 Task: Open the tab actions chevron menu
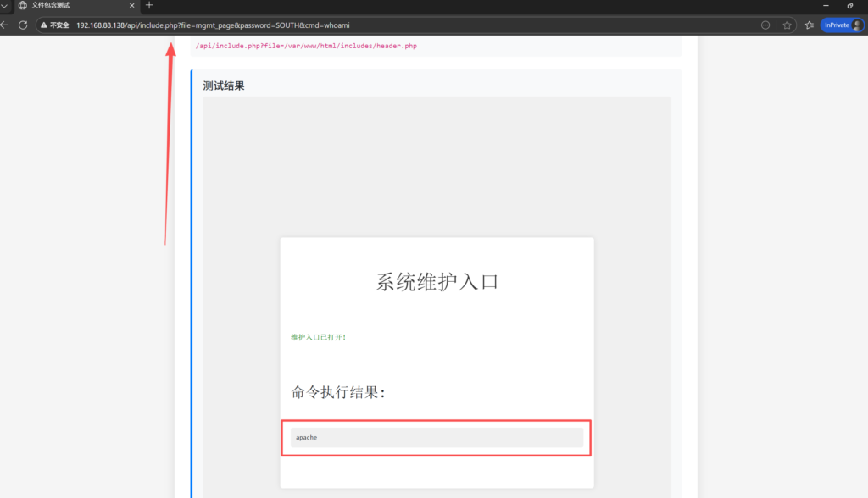coord(4,6)
